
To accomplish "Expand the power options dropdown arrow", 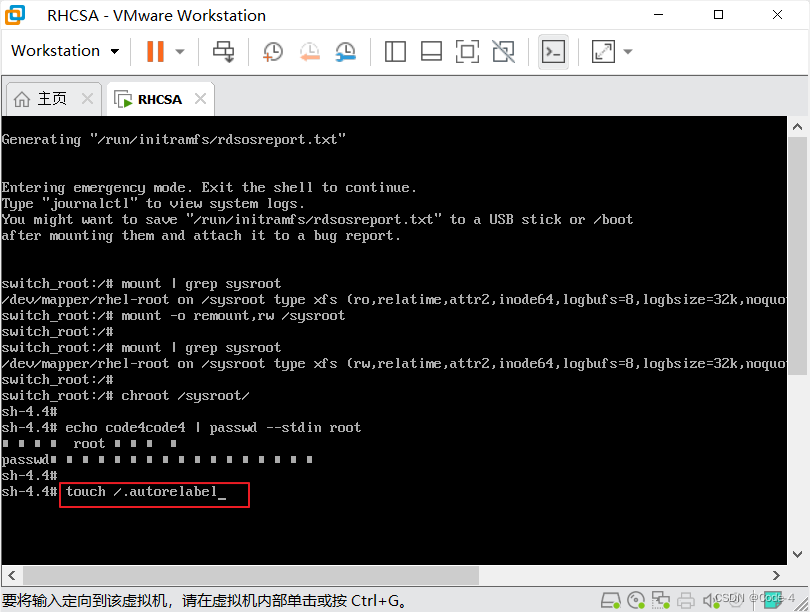I will pos(180,51).
